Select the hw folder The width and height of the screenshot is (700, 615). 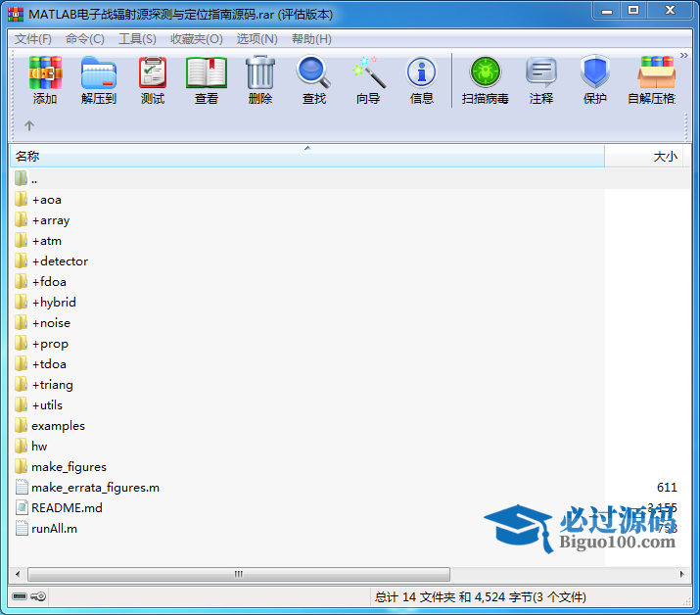pyautogui.click(x=30, y=447)
